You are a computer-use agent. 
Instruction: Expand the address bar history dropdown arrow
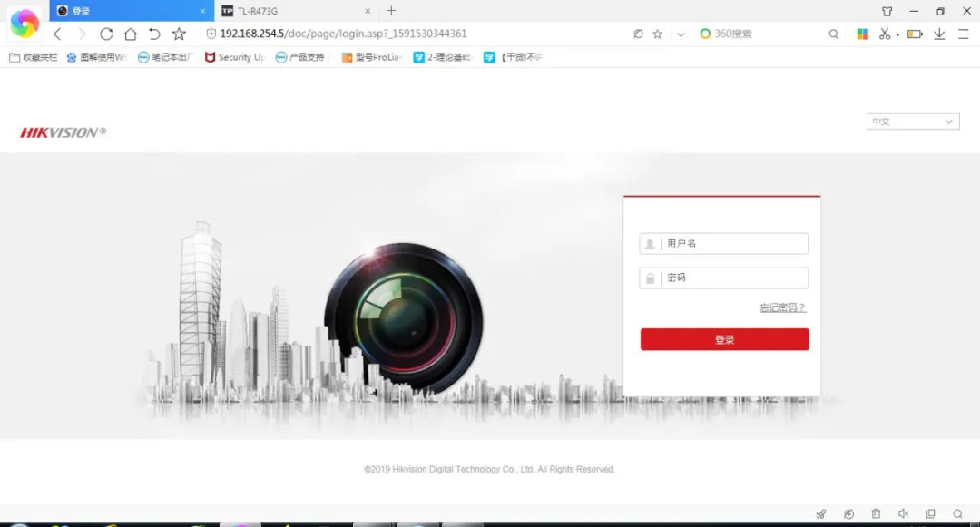coord(681,34)
